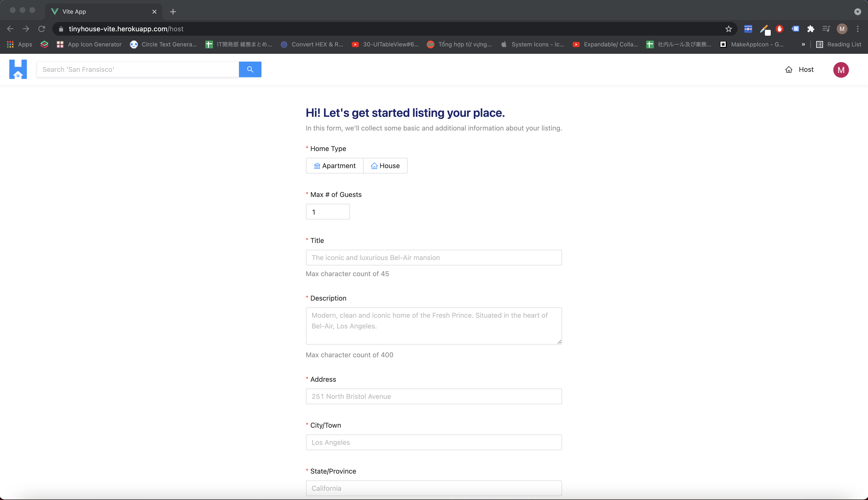Click the user avatar M in navbar
Image resolution: width=868 pixels, height=500 pixels.
[x=841, y=70]
